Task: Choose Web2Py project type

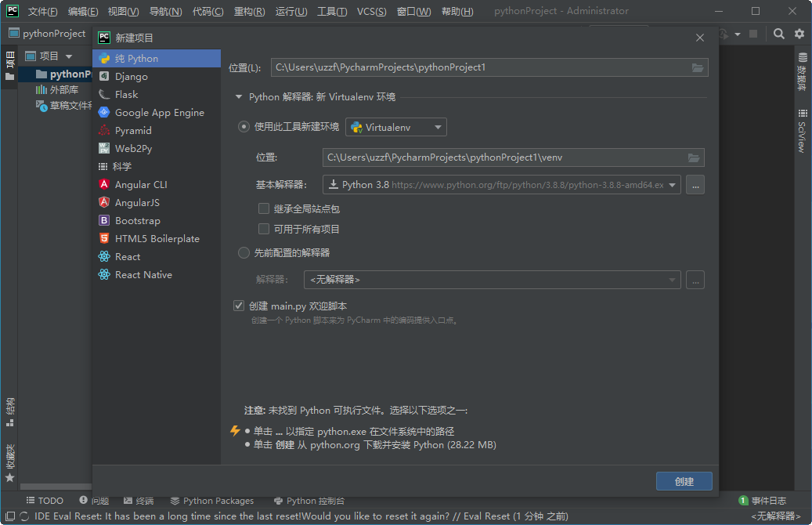Action: tap(157, 149)
